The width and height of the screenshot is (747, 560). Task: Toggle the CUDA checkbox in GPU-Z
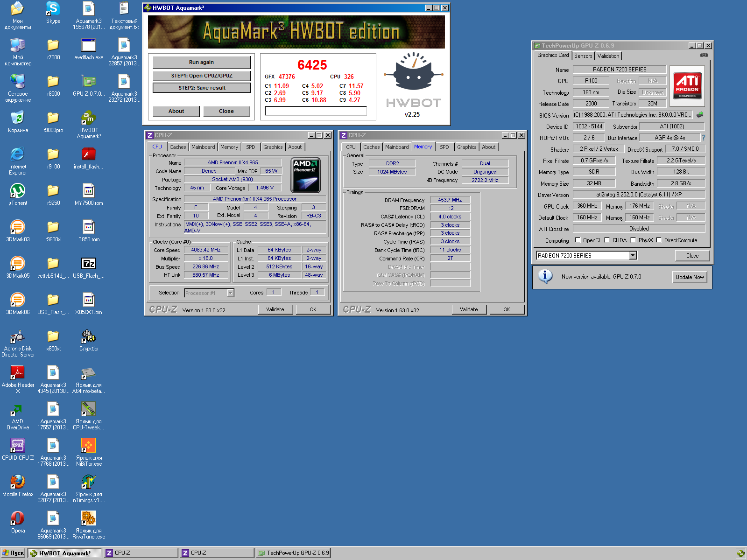[x=607, y=240]
